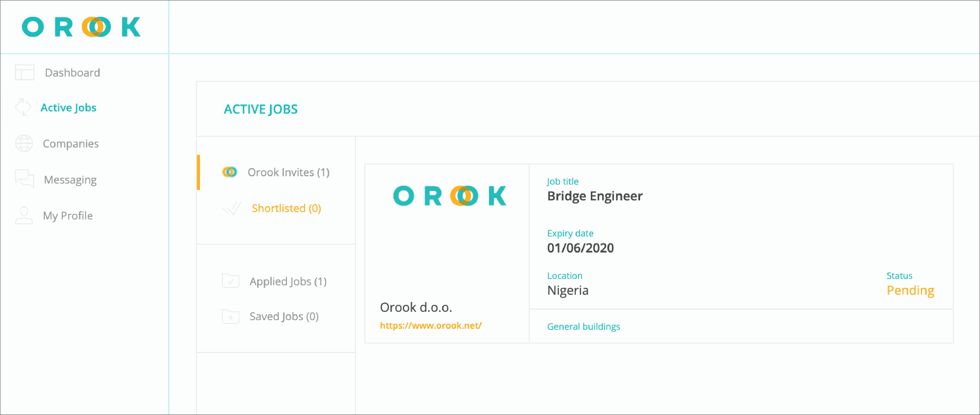
Task: Click the My Profile person icon
Action: [24, 215]
